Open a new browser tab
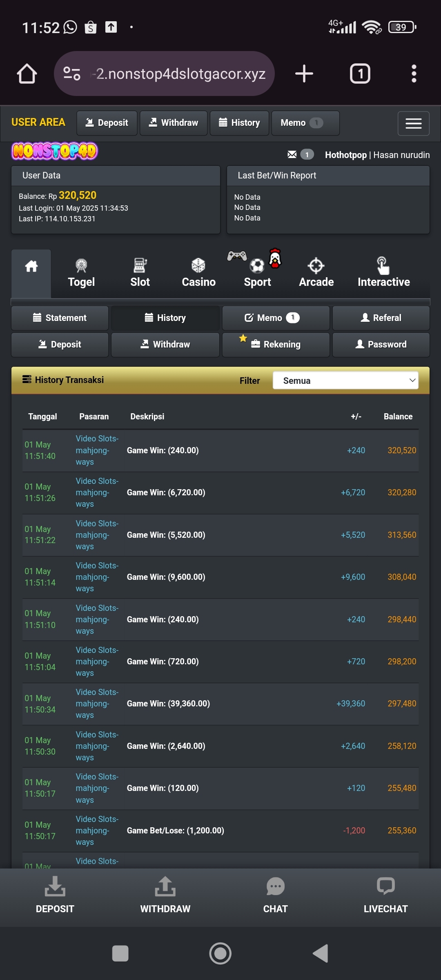Screen dimensions: 441x980 click(x=304, y=74)
